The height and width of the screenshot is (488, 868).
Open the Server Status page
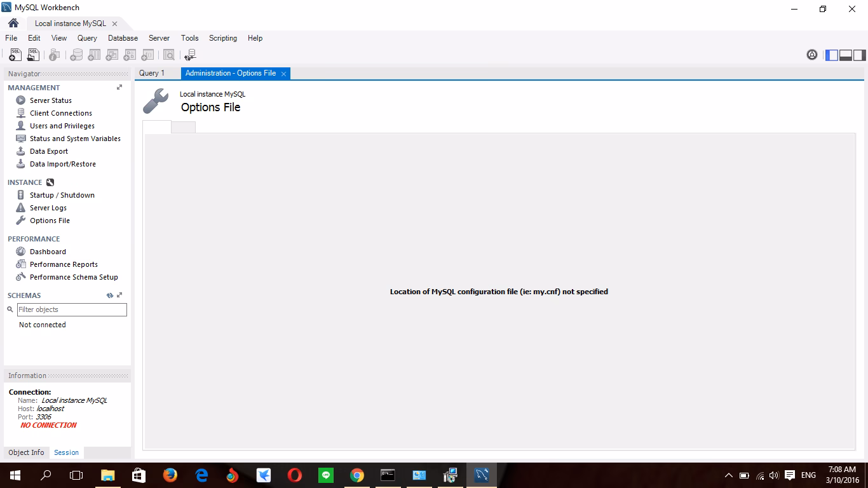pos(51,100)
